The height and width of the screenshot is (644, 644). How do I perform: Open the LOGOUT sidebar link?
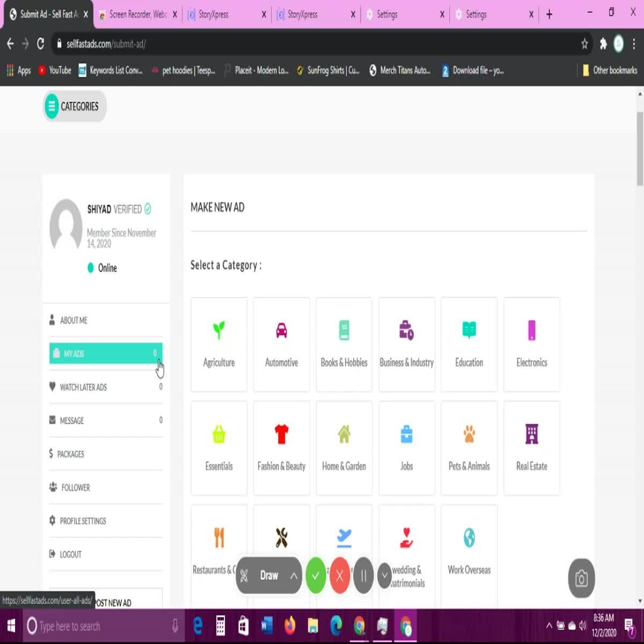(70, 554)
